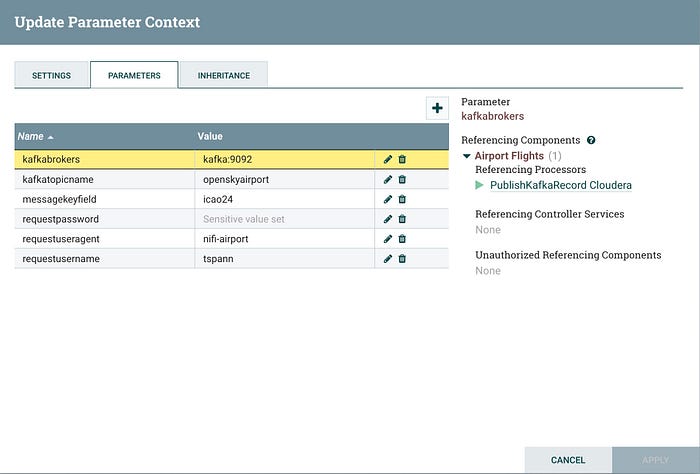Edit the requestpassword parameter
The height and width of the screenshot is (474, 700).
(x=388, y=219)
